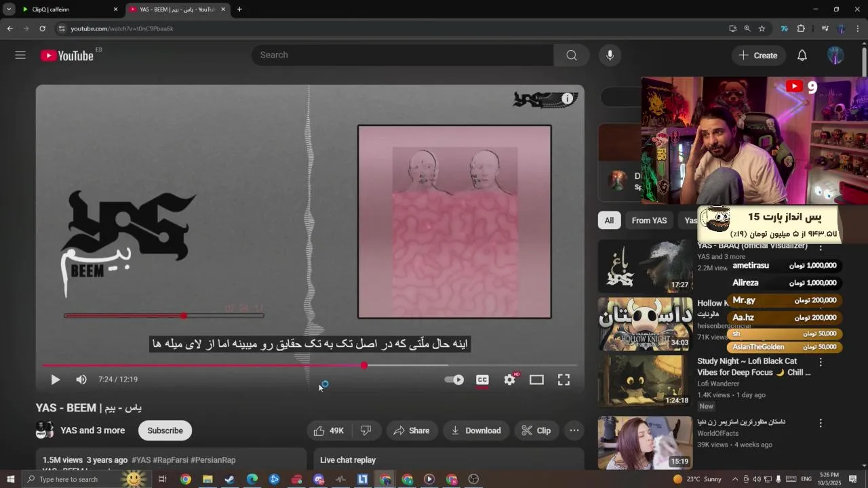Share the video
This screenshot has width=868, height=488.
412,430
